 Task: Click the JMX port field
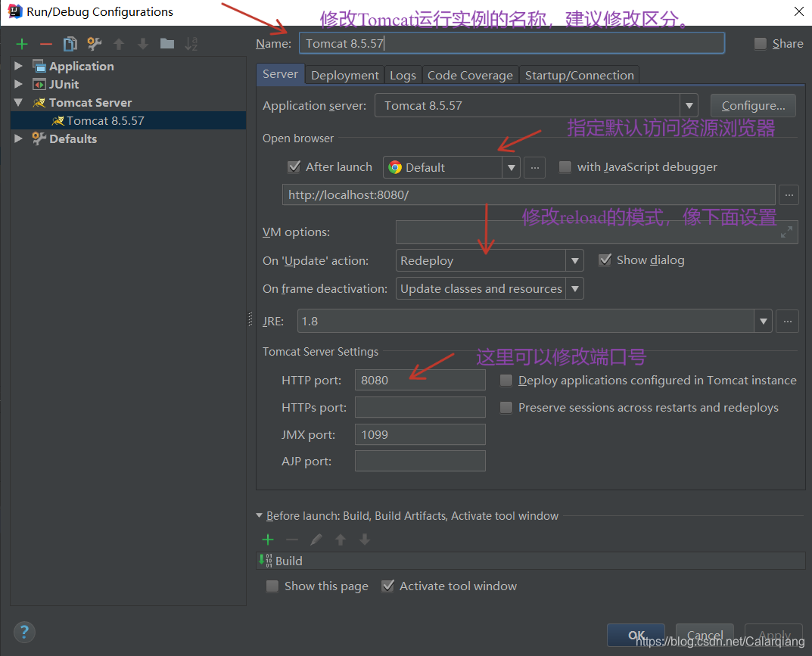tap(420, 434)
